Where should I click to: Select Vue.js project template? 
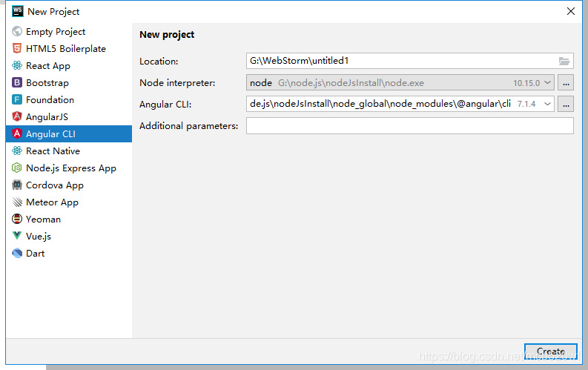pyautogui.click(x=69, y=237)
